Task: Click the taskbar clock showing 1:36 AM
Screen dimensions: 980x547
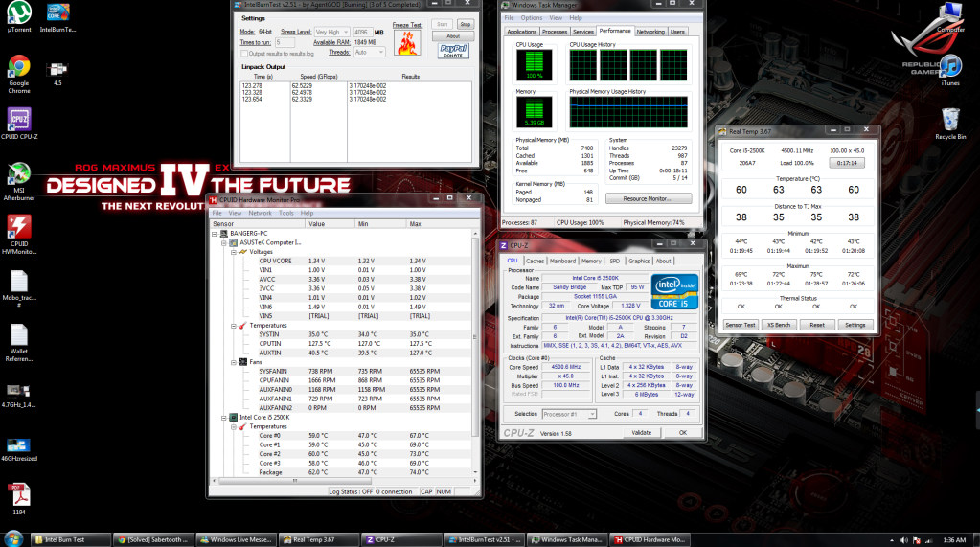Action: pyautogui.click(x=954, y=540)
